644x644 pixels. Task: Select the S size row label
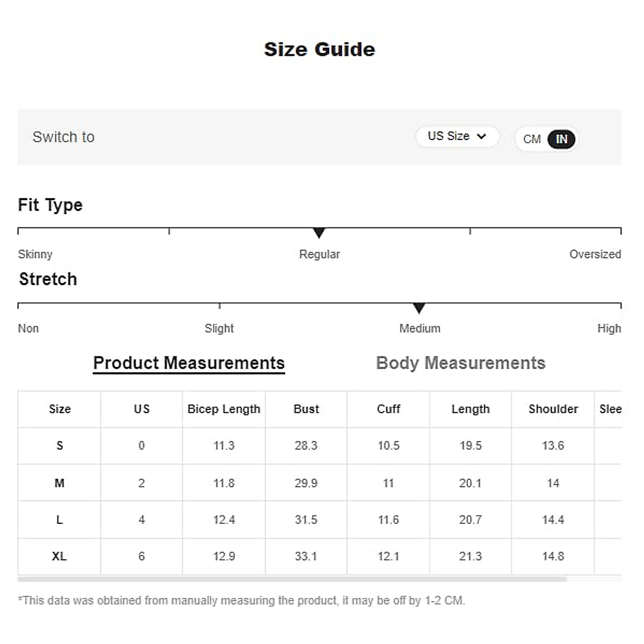click(60, 445)
